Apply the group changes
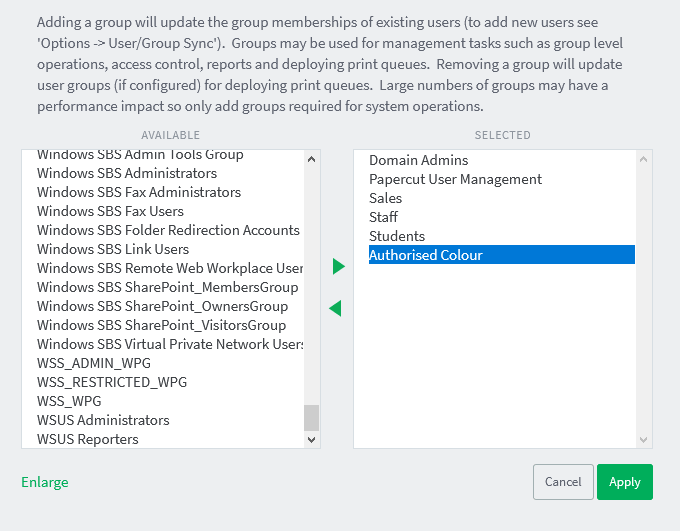This screenshot has height=531, width=680. [x=624, y=482]
